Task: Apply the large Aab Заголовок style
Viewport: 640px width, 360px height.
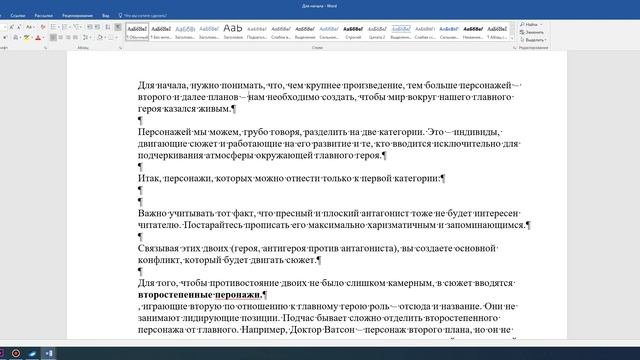Action: coord(233,32)
